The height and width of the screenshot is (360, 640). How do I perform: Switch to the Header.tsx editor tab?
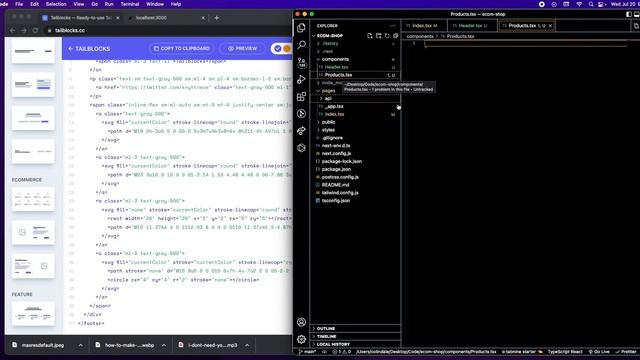[472, 26]
